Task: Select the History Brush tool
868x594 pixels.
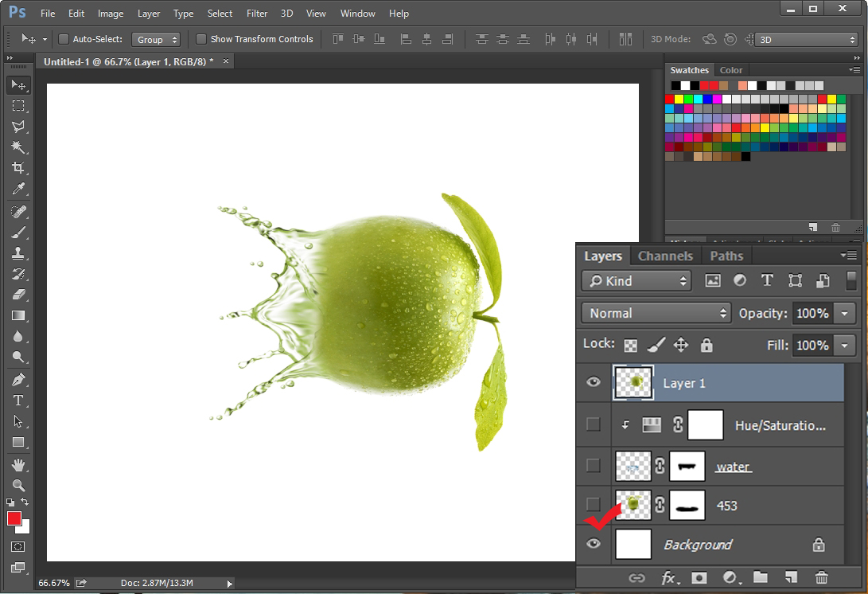Action: click(18, 274)
